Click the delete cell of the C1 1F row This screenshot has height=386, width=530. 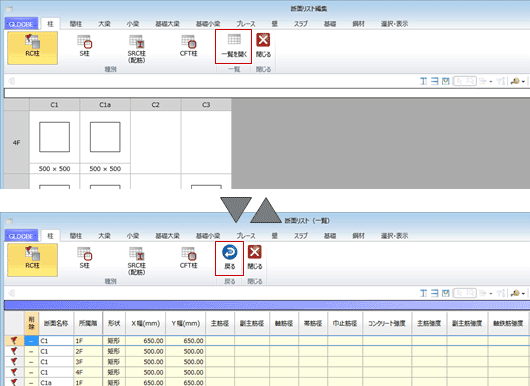click(31, 341)
